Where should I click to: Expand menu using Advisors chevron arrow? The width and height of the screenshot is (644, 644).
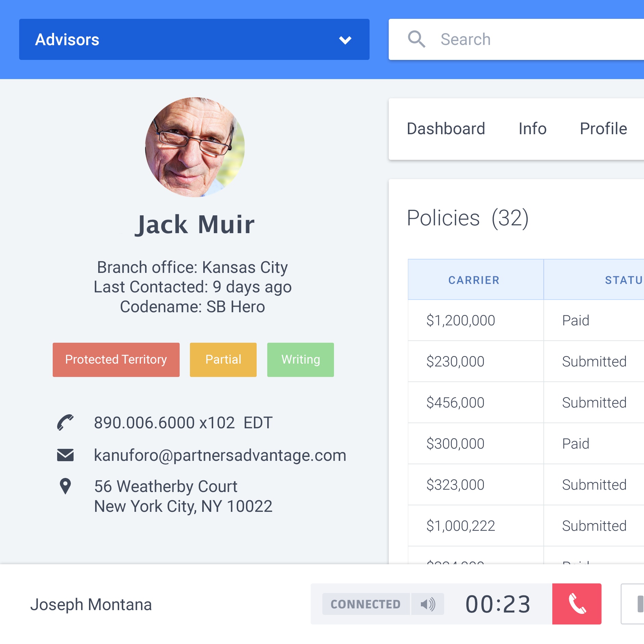(x=345, y=40)
